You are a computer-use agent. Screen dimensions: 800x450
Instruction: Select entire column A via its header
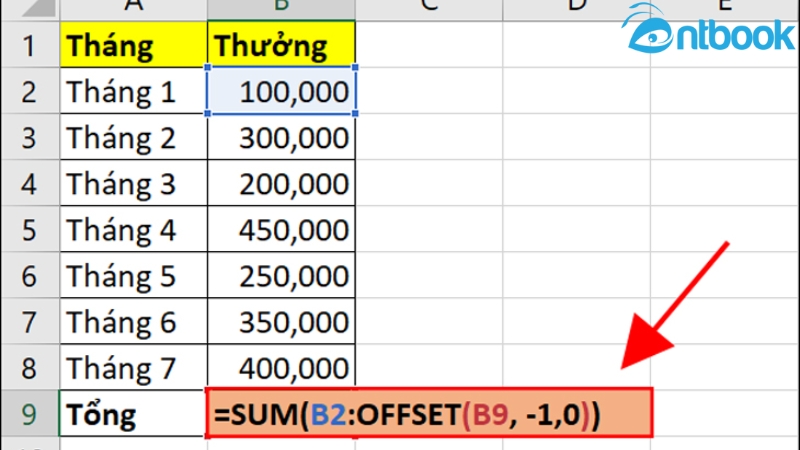tap(132, 8)
